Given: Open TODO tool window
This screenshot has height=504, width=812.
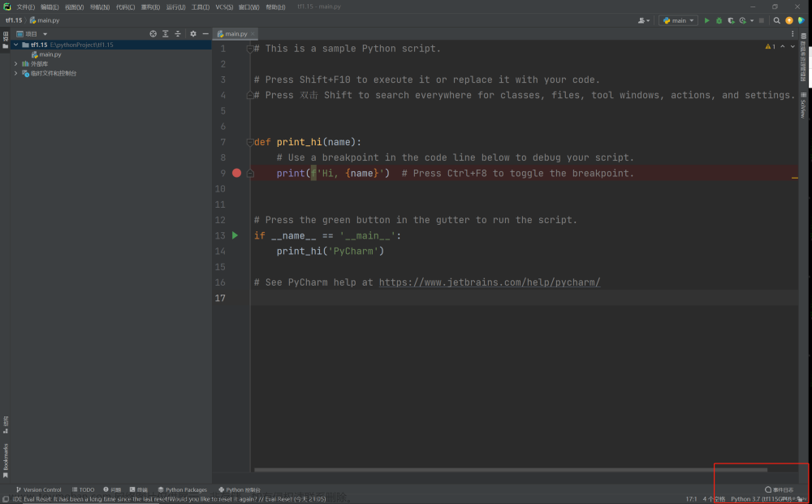Looking at the screenshot, I should pyautogui.click(x=83, y=489).
